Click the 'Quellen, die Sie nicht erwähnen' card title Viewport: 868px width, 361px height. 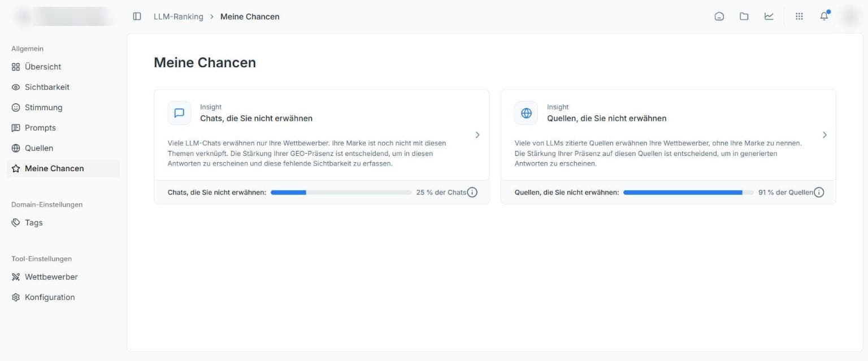tap(606, 118)
